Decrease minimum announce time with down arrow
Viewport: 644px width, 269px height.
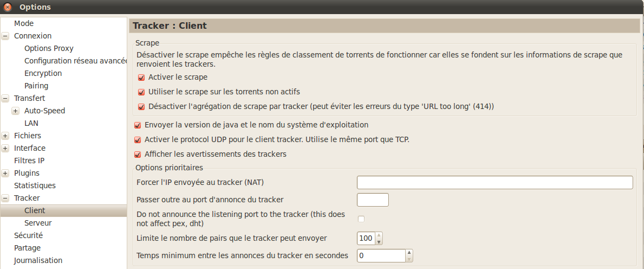coord(409,258)
